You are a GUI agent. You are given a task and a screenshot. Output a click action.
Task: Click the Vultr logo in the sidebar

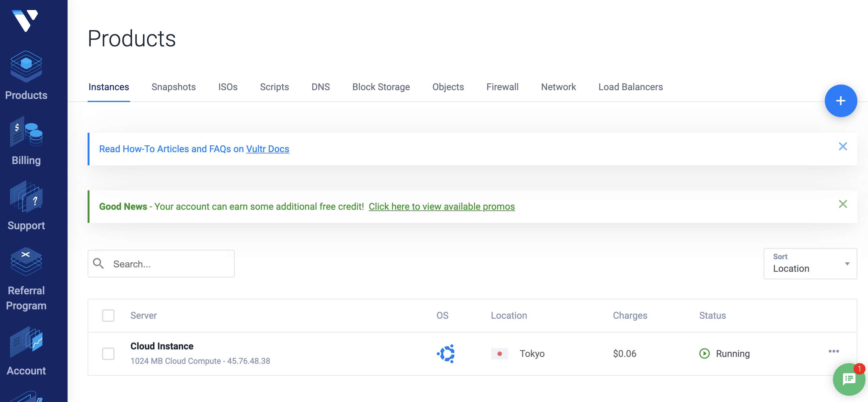coord(25,20)
